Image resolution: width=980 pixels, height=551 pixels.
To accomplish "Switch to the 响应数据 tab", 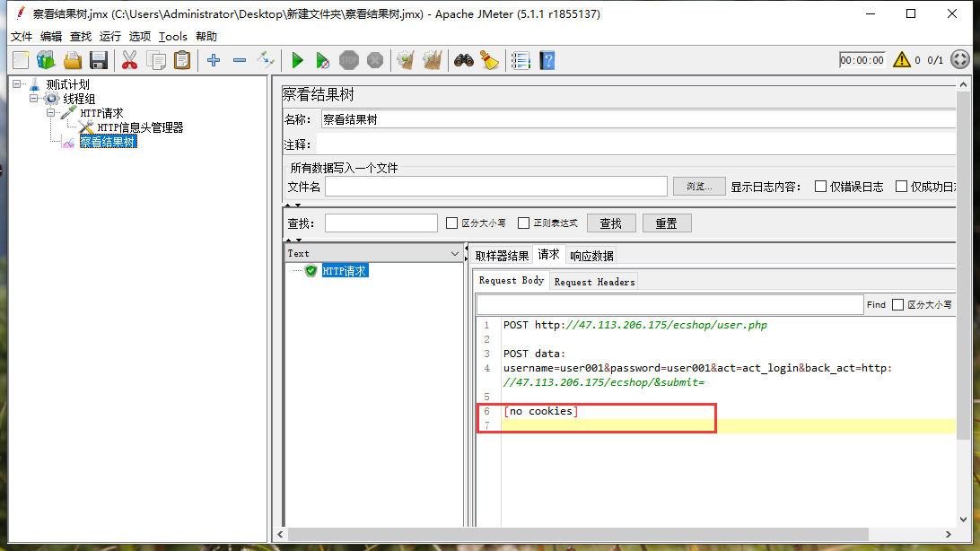I will [591, 256].
